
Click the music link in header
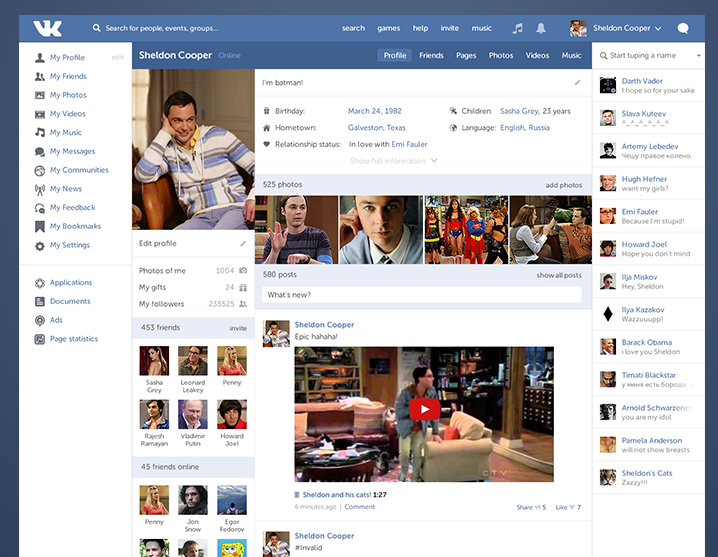coord(482,28)
